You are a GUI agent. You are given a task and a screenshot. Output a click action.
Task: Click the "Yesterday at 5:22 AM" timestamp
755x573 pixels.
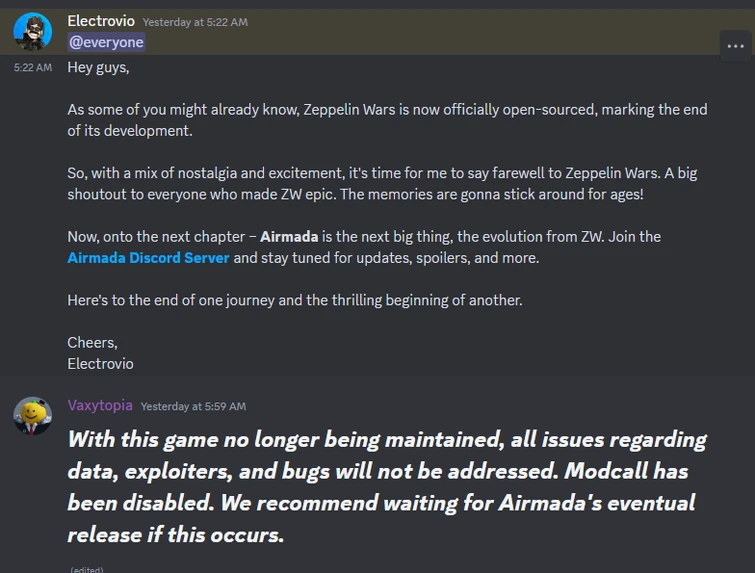click(195, 22)
